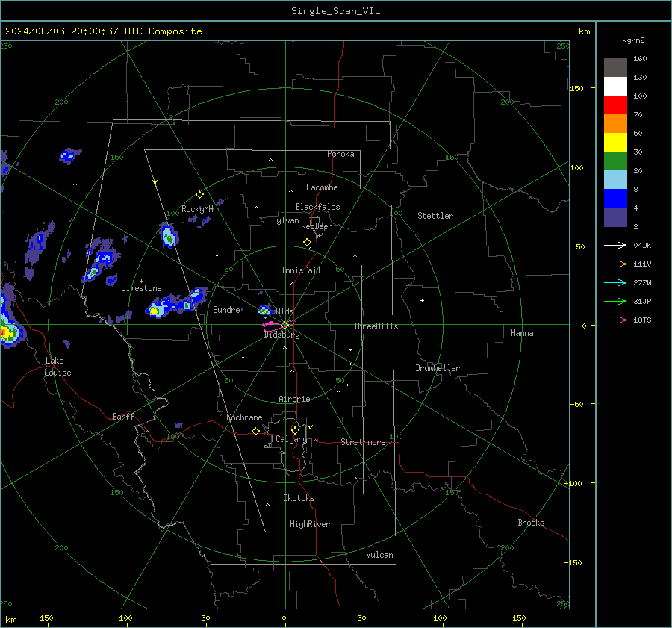Click the yellow 50 kg/m2 legend swatch
The width and height of the screenshot is (672, 628).
pos(615,143)
